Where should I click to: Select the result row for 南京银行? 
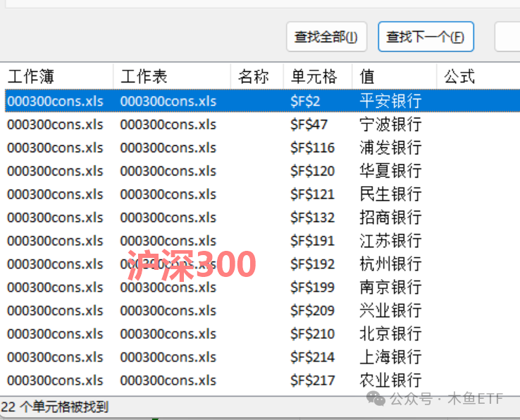[x=262, y=288]
